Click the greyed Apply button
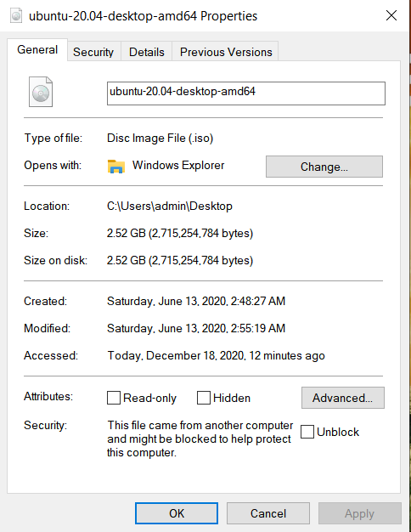Screen dimensions: 411x532 [x=359, y=513]
